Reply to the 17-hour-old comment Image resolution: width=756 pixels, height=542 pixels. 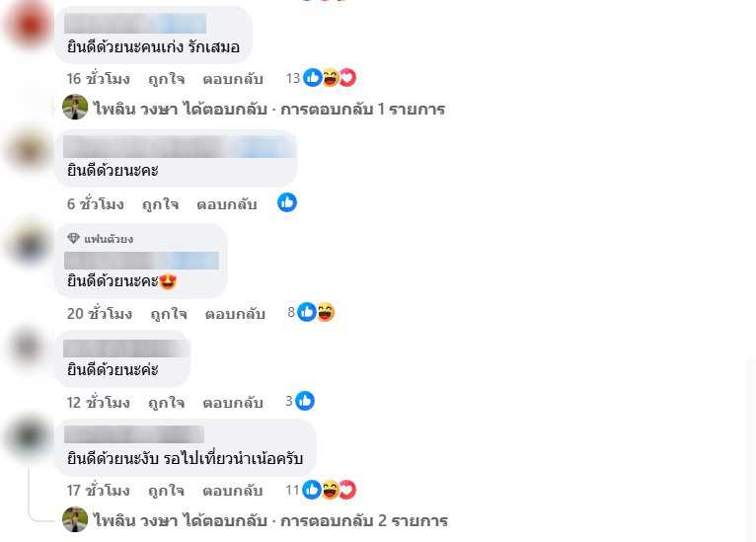(x=233, y=491)
